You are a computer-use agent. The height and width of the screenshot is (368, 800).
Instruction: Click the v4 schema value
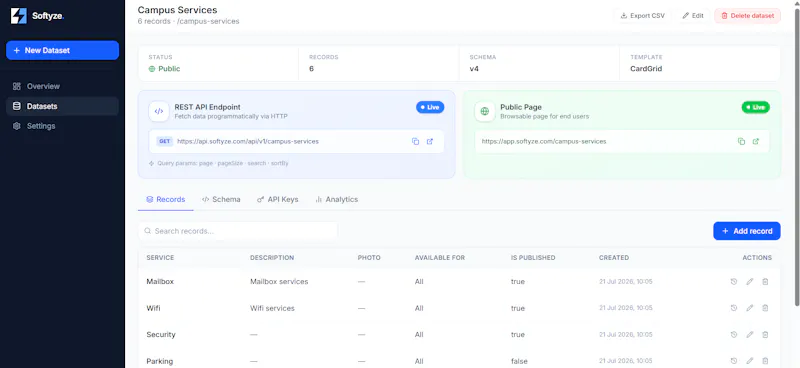click(474, 68)
